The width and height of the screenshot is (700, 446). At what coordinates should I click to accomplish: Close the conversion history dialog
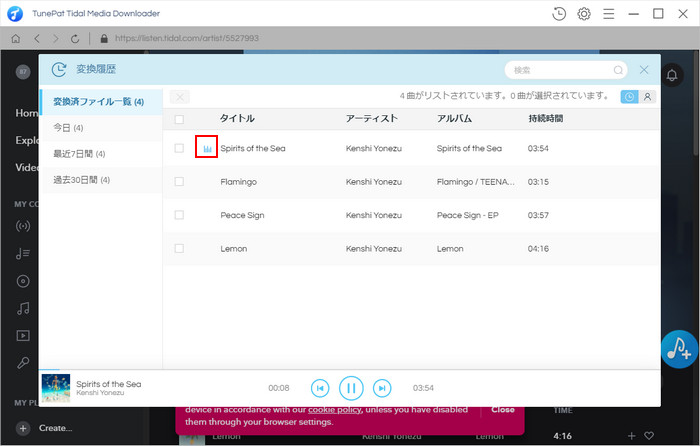click(x=644, y=70)
